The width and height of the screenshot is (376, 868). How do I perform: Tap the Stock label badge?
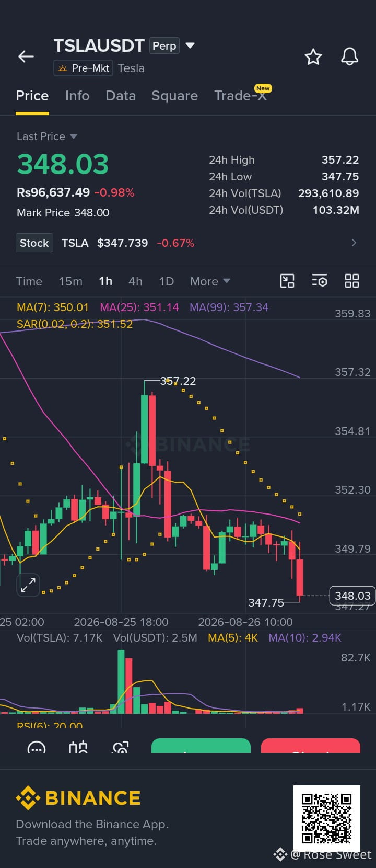34,243
